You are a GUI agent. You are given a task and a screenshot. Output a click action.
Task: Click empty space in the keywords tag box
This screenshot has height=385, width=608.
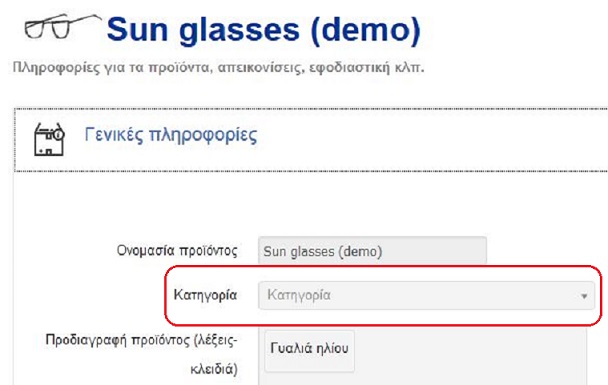465,355
